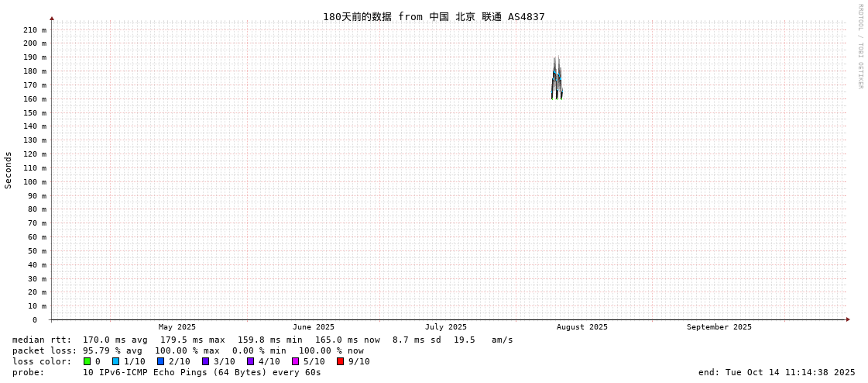Click the May 2025 axis label
This screenshot has height=383, width=868.
tap(177, 327)
